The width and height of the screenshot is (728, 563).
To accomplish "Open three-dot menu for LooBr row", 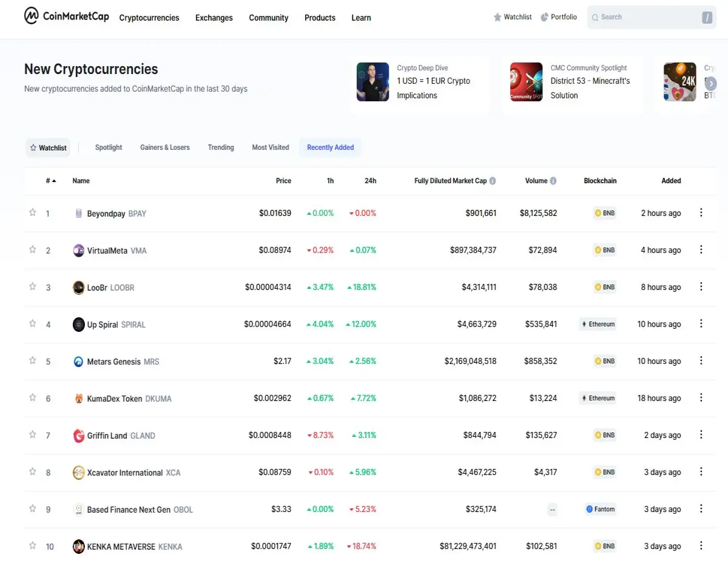I will coord(701,286).
